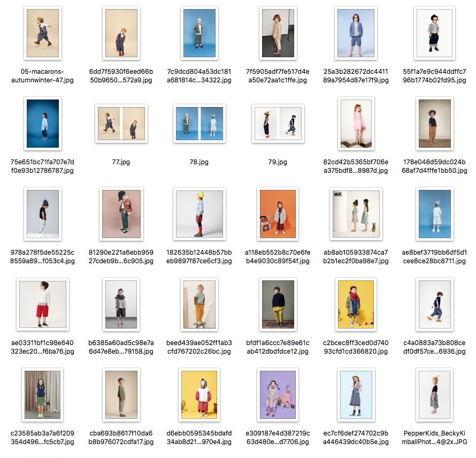The image size is (476, 458).
Task: Select thumbnail of file starting 182635b12448b57bb
Action: click(199, 214)
